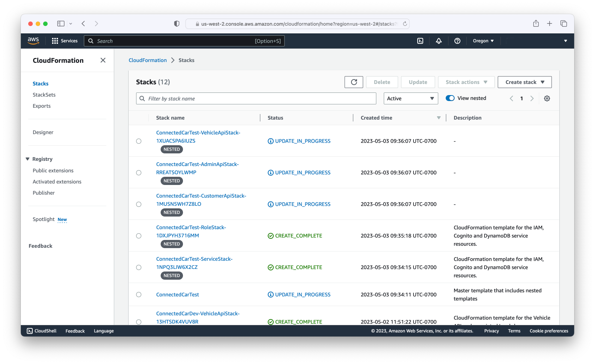Refresh the stacks list
The image size is (595, 364).
click(x=354, y=82)
